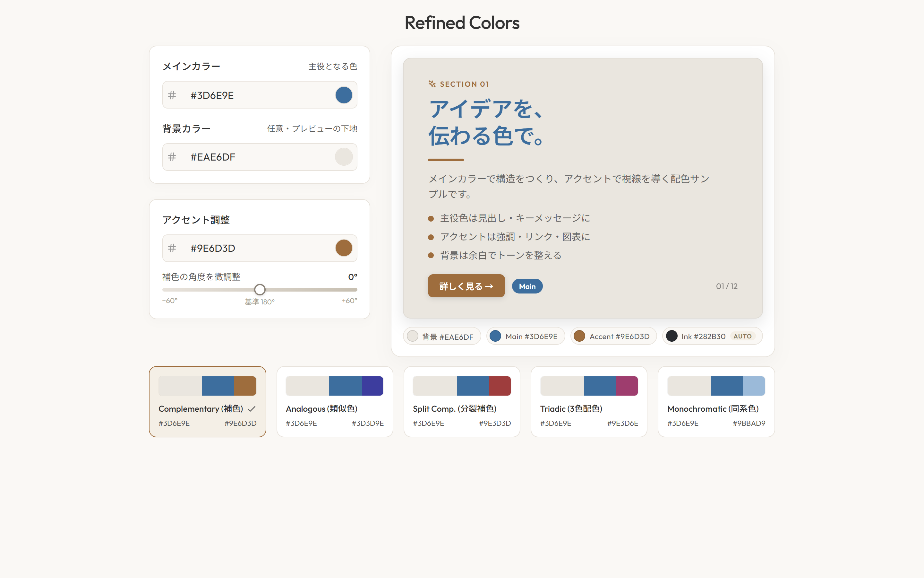Click the 背景 #EAE6DF color chip
This screenshot has width=924, height=578.
coord(442,337)
